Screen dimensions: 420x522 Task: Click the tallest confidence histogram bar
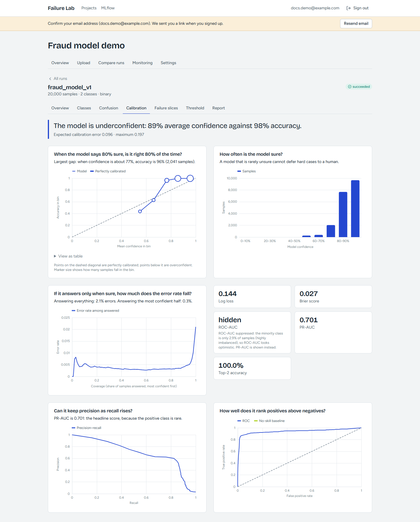(x=355, y=209)
